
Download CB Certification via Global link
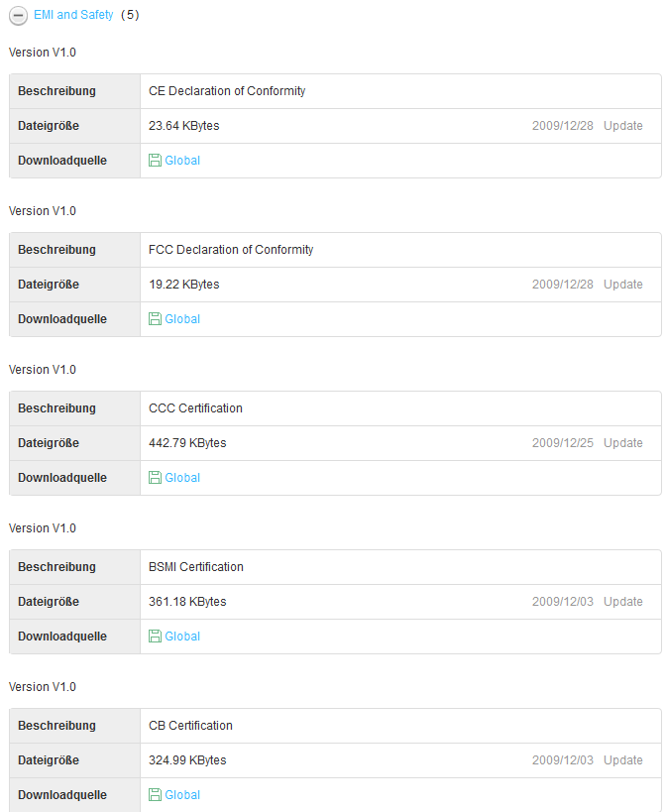click(182, 795)
